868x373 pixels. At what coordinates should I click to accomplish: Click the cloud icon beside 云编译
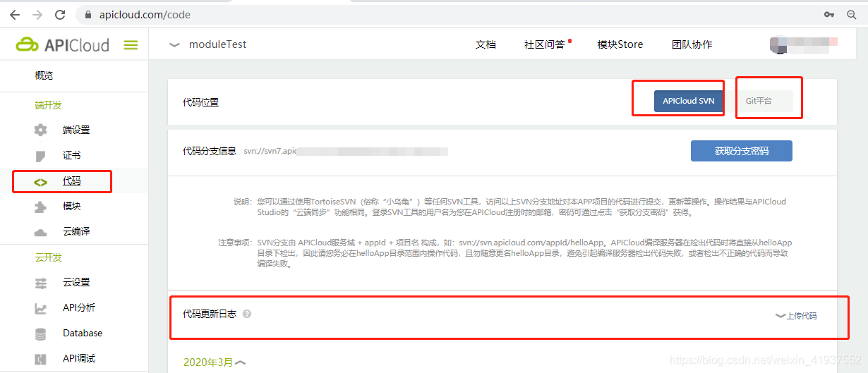[40, 232]
